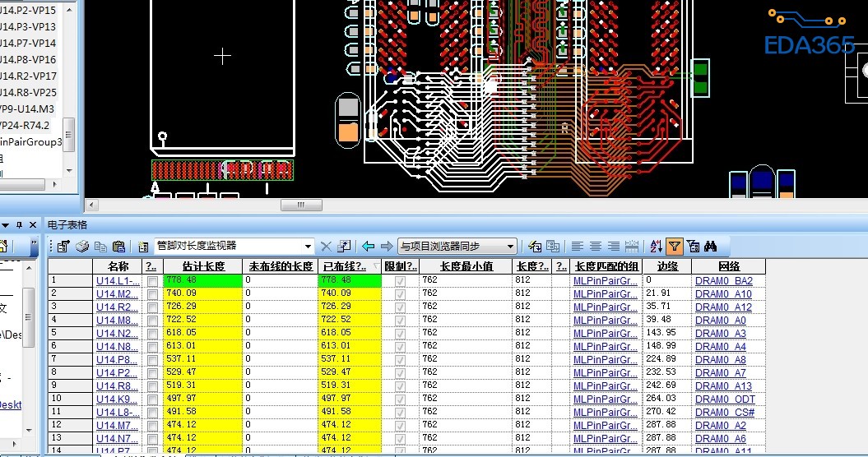Tick the checkbox in row 1 for U14.L1
This screenshot has height=457, width=868.
[x=152, y=281]
